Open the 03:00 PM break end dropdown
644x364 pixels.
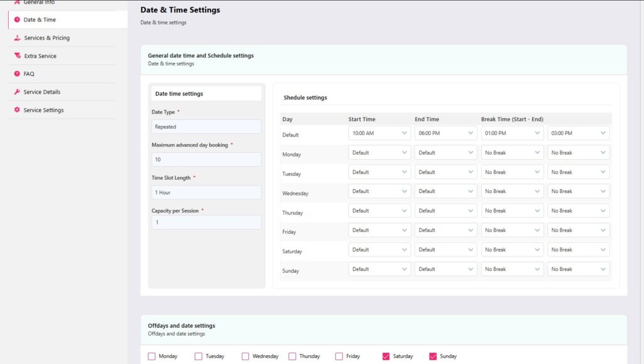pos(578,133)
